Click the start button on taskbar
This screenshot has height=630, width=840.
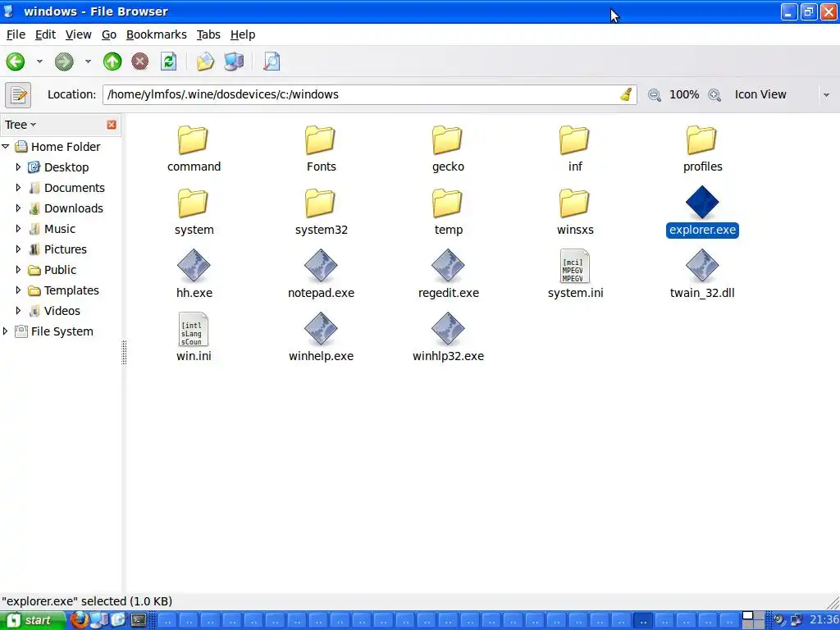(x=31, y=620)
